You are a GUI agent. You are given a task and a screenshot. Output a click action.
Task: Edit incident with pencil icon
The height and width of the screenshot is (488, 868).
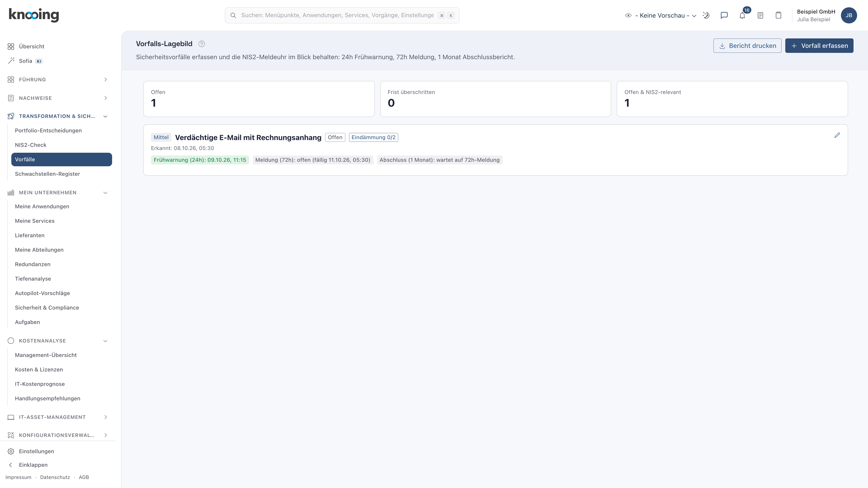tap(837, 135)
